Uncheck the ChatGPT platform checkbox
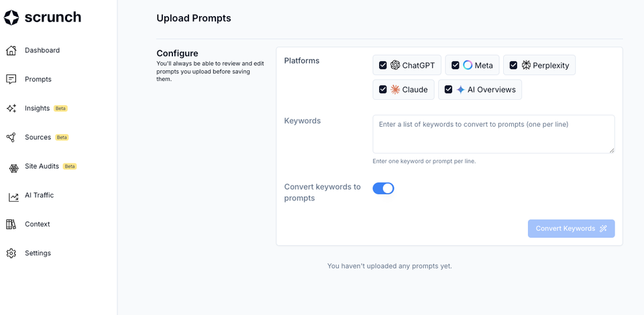The height and width of the screenshot is (315, 644). click(383, 65)
